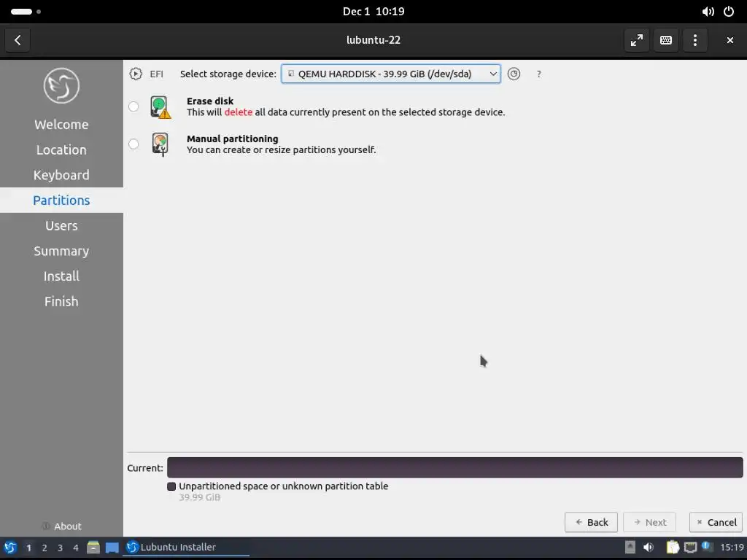This screenshot has height=560, width=747.
Task: Click the removable media tray icon
Action: coord(630,548)
